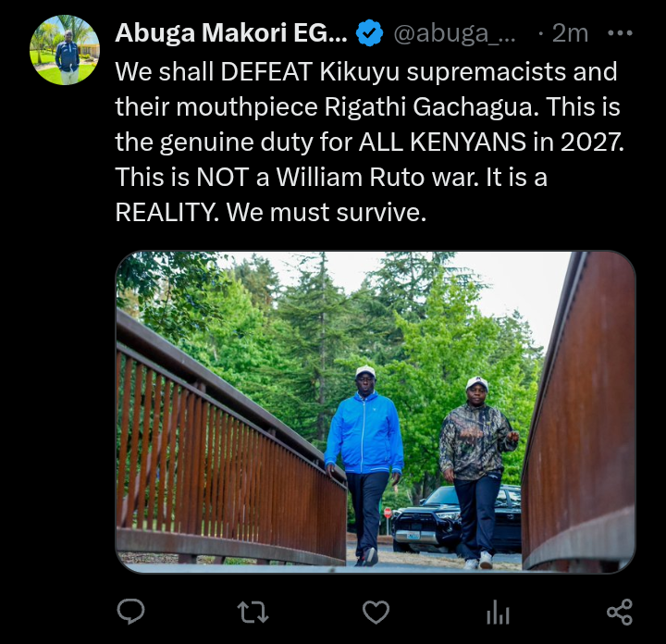Screen dimensions: 666x644
Task: Open the @abuga_... handle link
Action: tap(454, 33)
